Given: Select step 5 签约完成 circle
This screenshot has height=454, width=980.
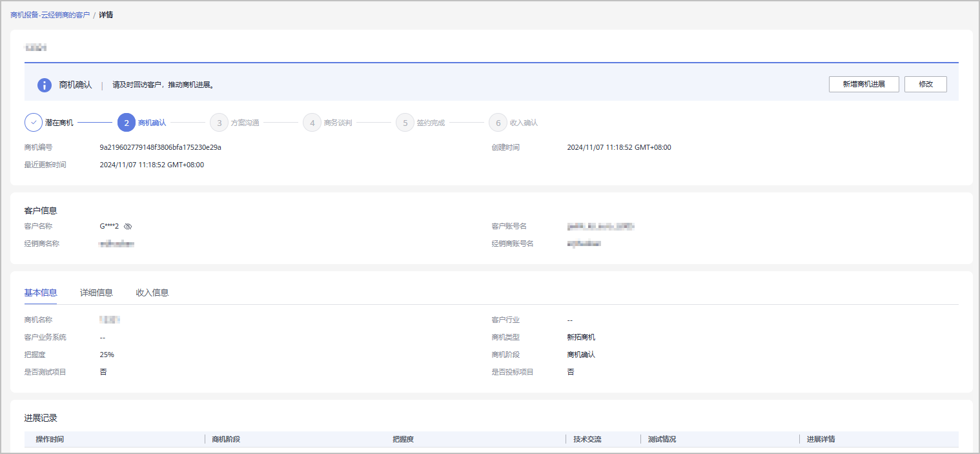Looking at the screenshot, I should point(405,122).
